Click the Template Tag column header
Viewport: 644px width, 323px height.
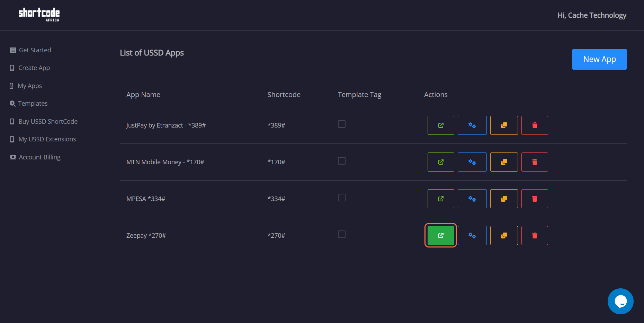[359, 95]
